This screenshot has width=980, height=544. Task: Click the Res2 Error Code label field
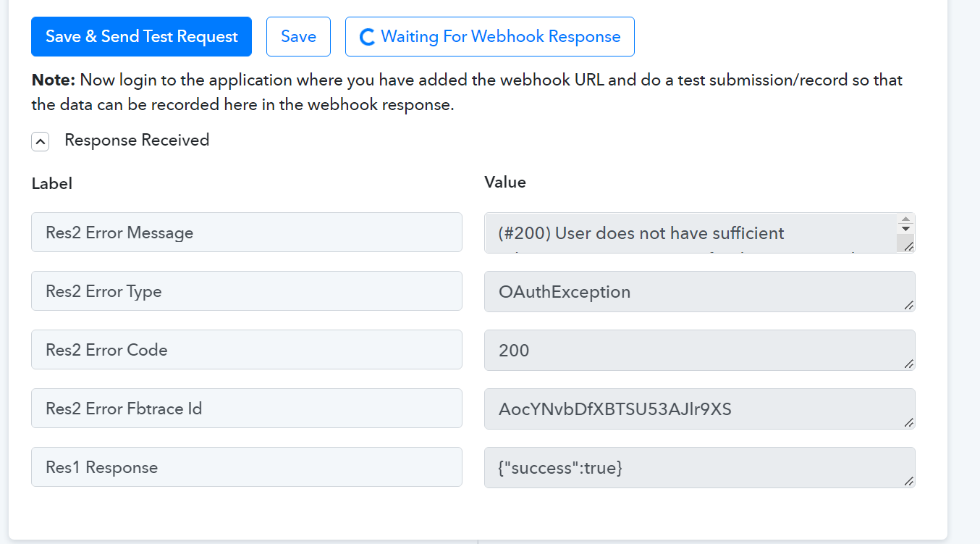tap(247, 350)
